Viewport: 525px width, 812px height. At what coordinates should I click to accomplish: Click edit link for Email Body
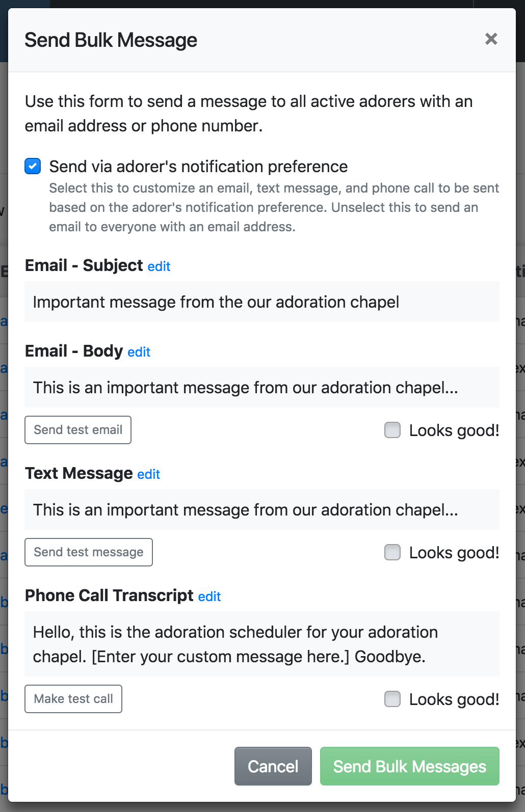[139, 352]
